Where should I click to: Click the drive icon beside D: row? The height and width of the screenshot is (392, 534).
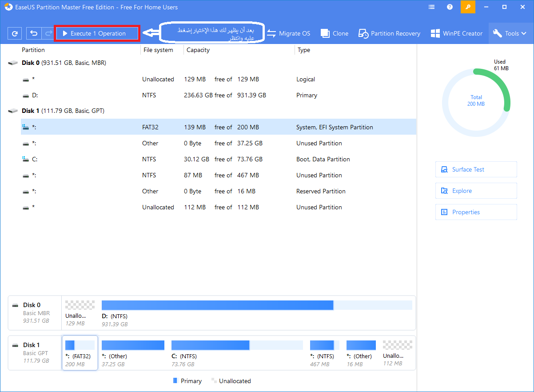[26, 96]
